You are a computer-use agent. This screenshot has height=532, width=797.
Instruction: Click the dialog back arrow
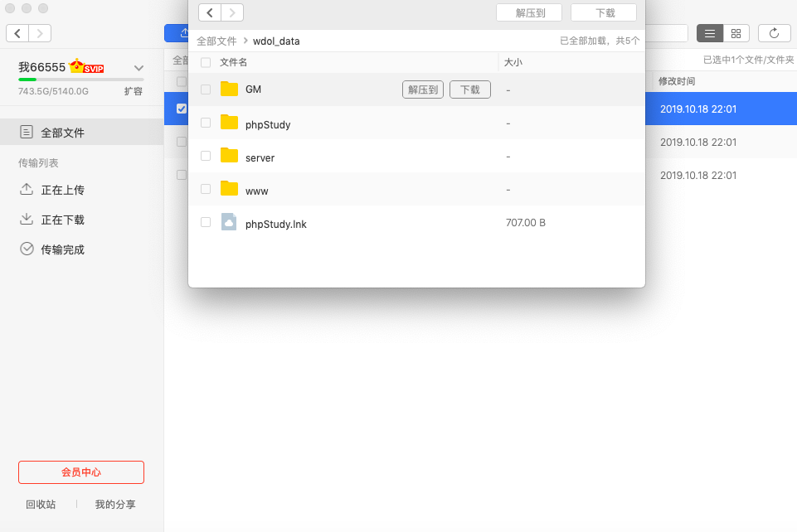(x=210, y=12)
